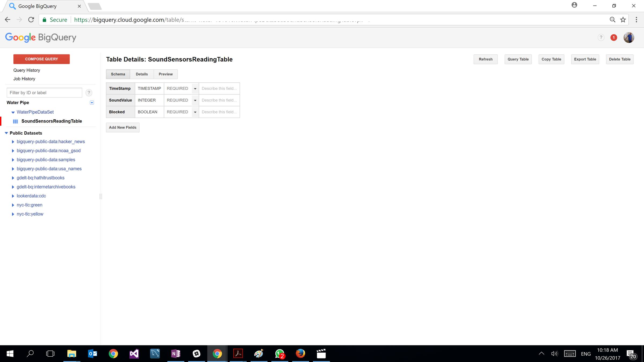Collapse the WaterPipeDataSet dataset
644x362 pixels.
(13, 112)
